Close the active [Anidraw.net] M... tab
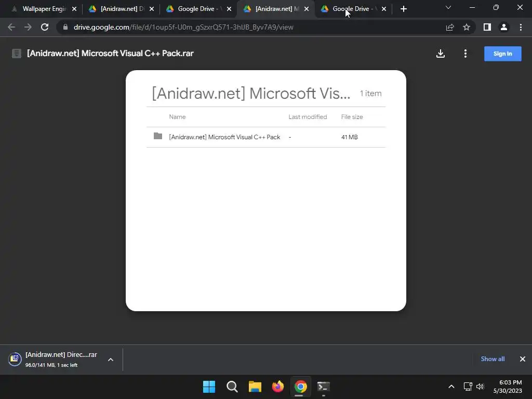532x399 pixels. click(307, 9)
